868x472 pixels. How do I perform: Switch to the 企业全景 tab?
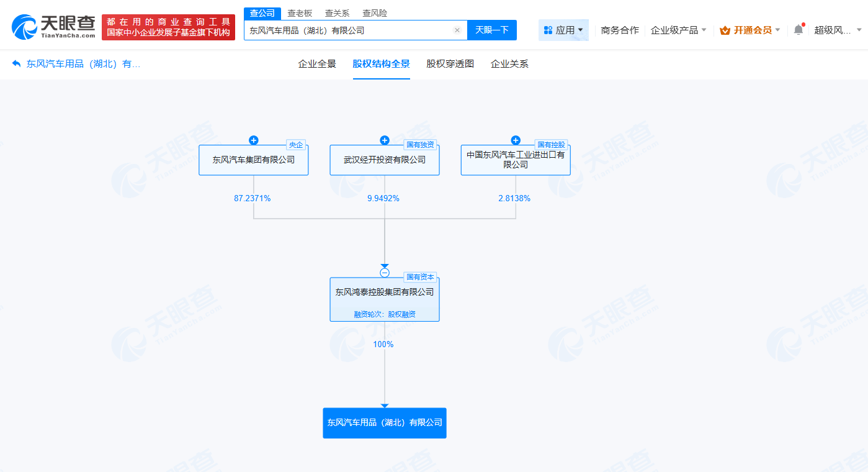(x=316, y=63)
